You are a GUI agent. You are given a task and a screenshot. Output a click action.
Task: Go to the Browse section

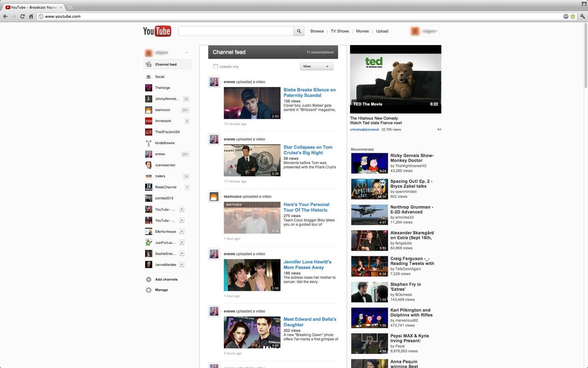317,31
